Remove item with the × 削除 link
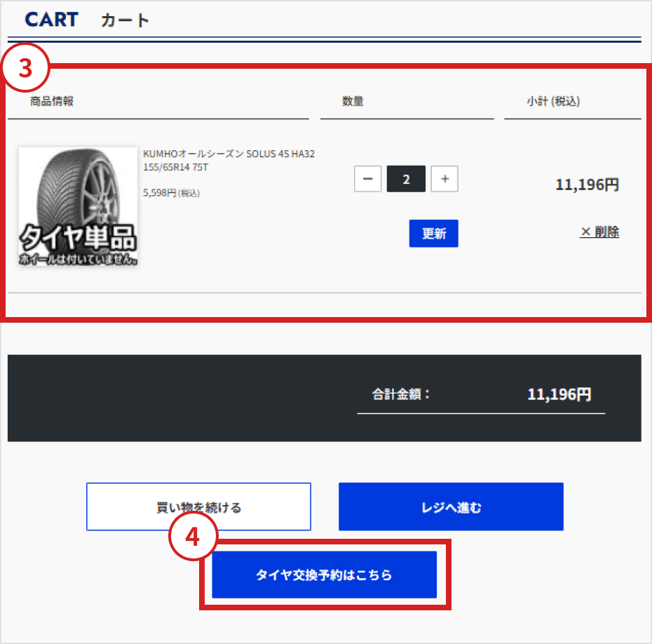This screenshot has width=652, height=644. 599,232
